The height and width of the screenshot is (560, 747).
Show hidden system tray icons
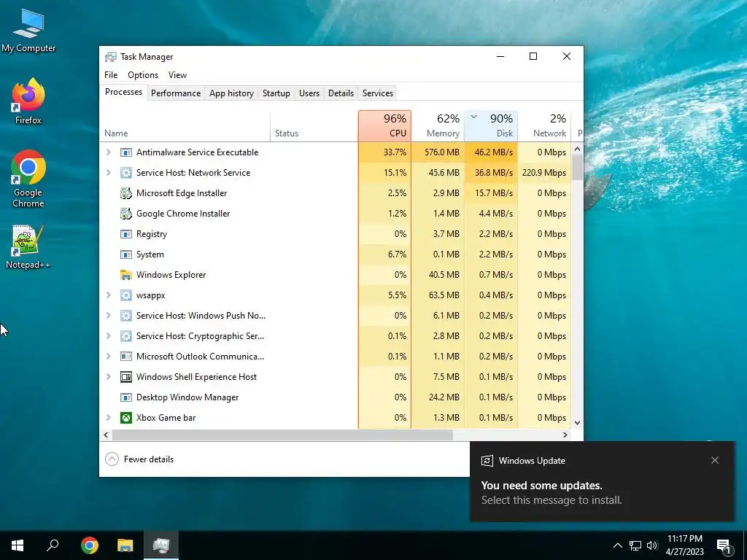[617, 545]
